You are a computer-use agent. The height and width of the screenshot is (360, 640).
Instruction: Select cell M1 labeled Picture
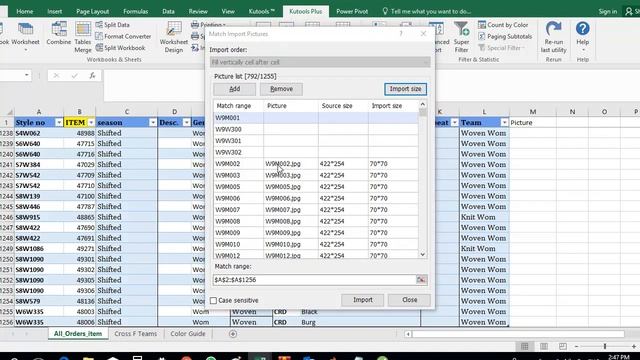pyautogui.click(x=533, y=122)
